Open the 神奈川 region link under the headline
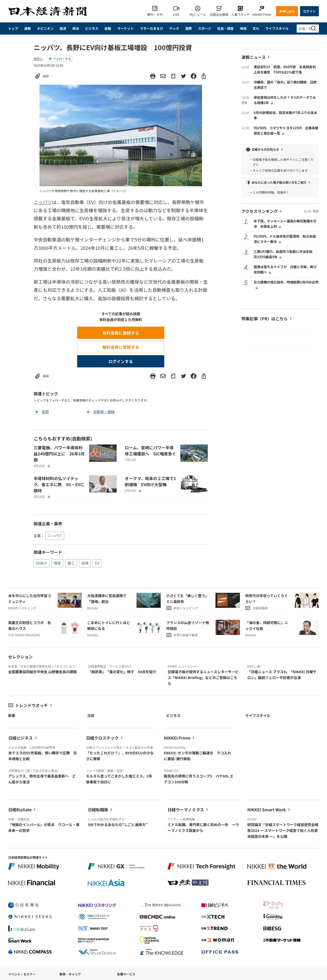Screen dimensions: 327x980 [x=38, y=59]
